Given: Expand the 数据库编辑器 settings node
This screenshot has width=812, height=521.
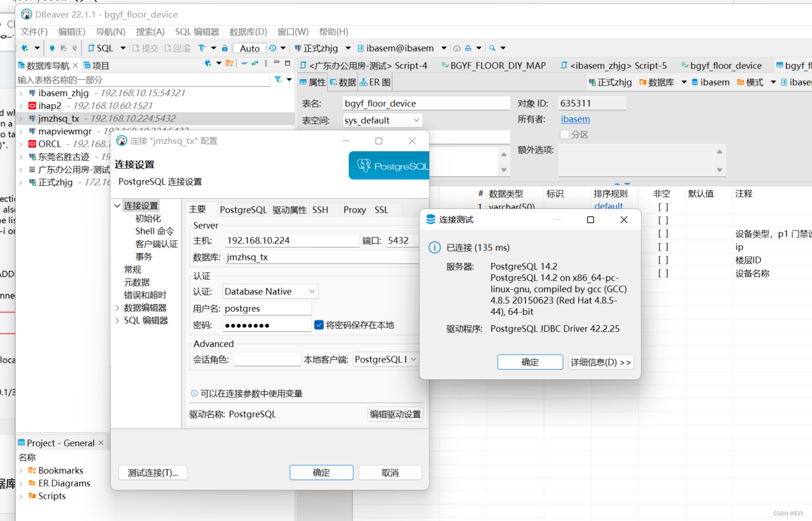Looking at the screenshot, I should click(117, 308).
